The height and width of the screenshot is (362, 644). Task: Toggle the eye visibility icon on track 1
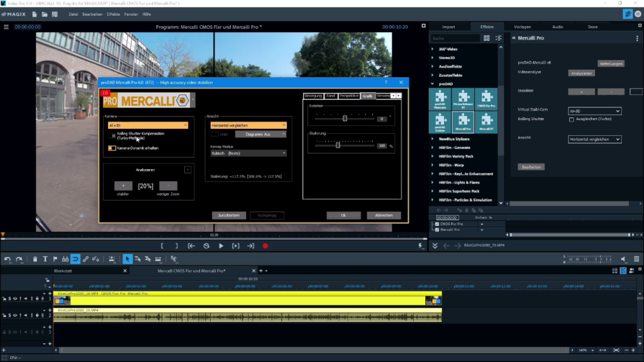pos(15,299)
